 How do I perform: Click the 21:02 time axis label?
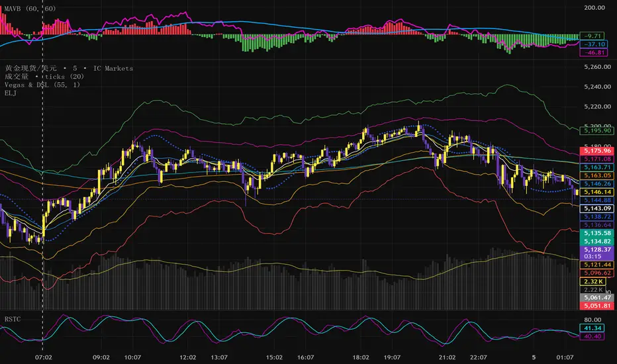[448, 357]
